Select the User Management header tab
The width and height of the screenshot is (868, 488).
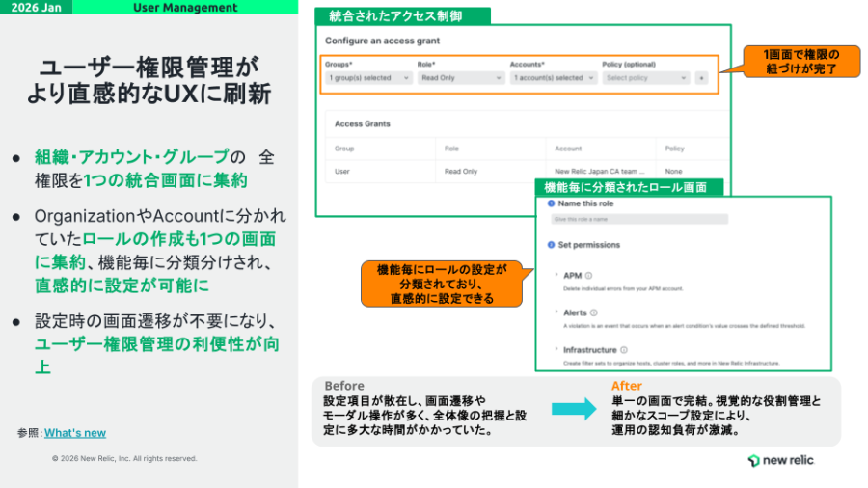185,8
